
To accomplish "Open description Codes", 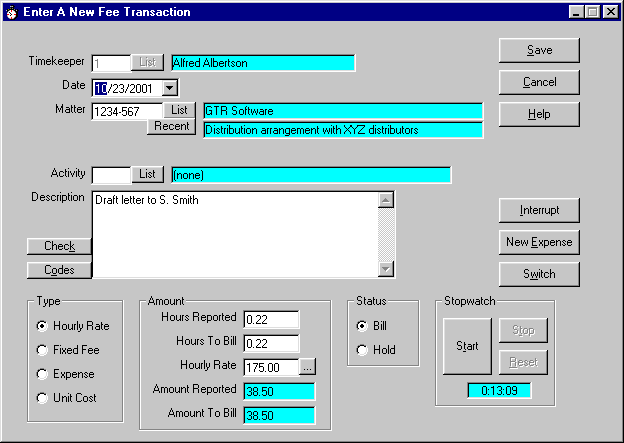I will 59,270.
